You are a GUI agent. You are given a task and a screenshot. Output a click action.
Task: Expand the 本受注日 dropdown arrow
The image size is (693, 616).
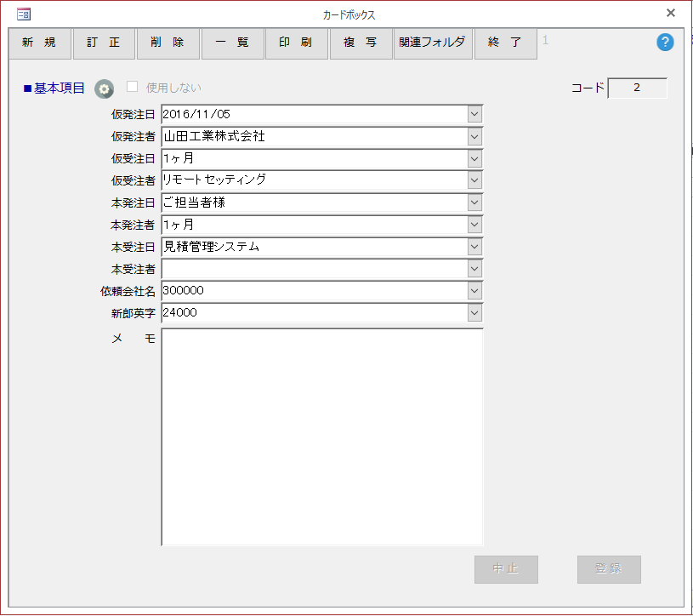(x=474, y=247)
